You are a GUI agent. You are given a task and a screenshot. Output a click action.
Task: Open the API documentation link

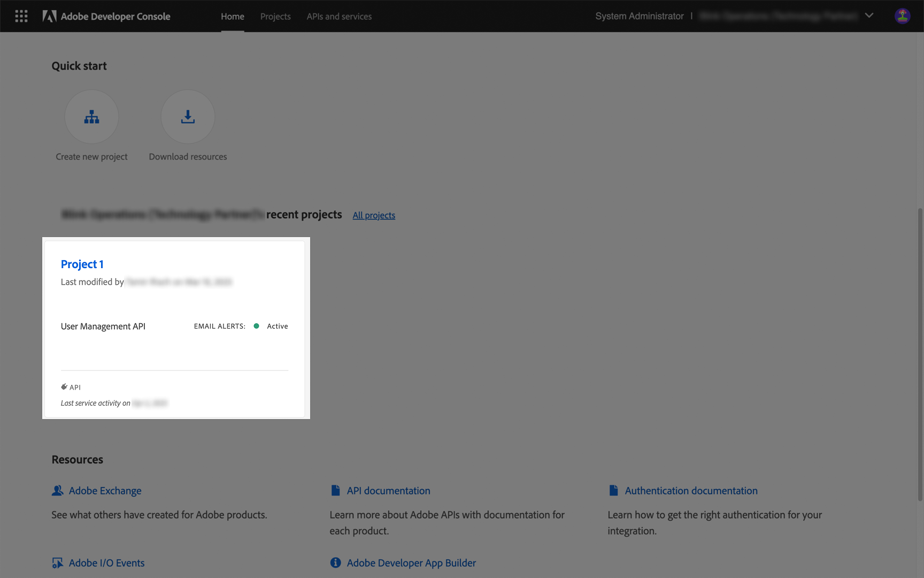(389, 490)
